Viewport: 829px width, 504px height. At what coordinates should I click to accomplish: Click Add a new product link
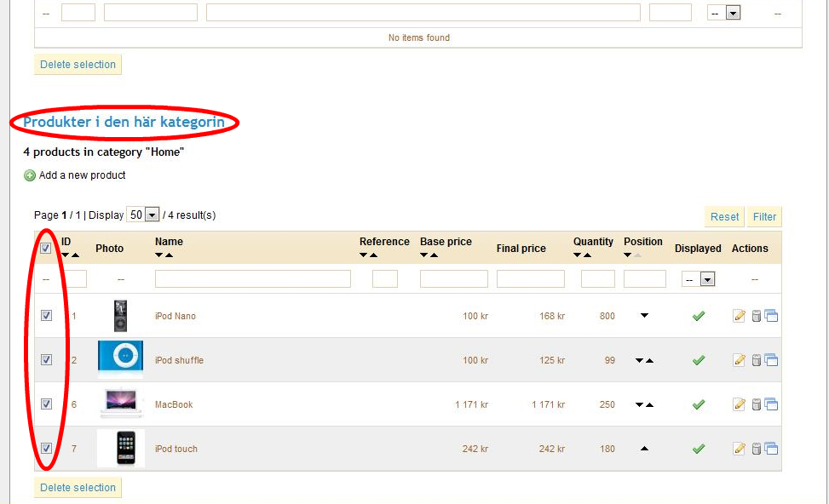point(82,175)
